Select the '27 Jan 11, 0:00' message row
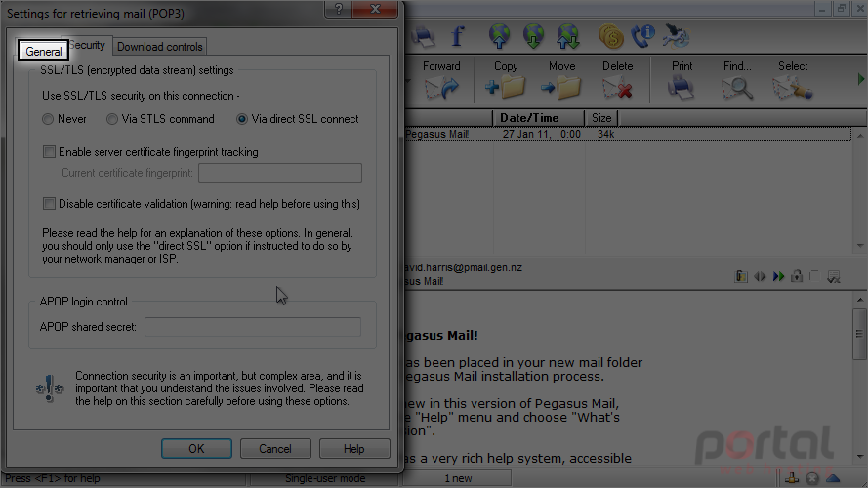The image size is (868, 488). coord(628,134)
